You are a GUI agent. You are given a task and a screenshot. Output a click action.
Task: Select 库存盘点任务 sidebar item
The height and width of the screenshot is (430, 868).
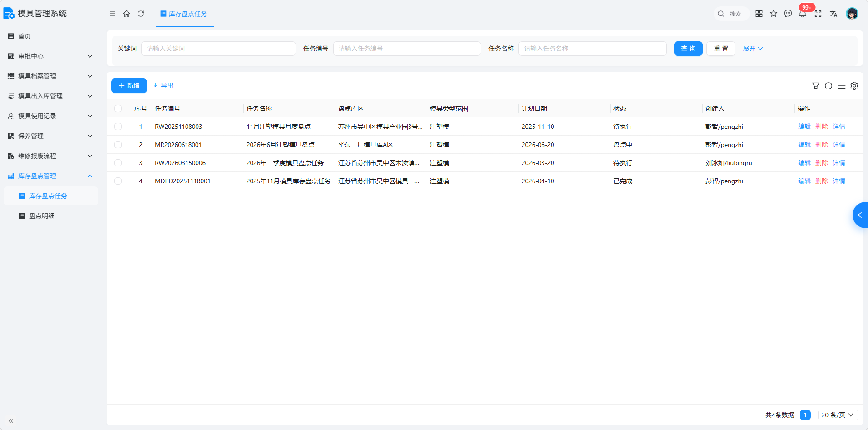[51, 196]
